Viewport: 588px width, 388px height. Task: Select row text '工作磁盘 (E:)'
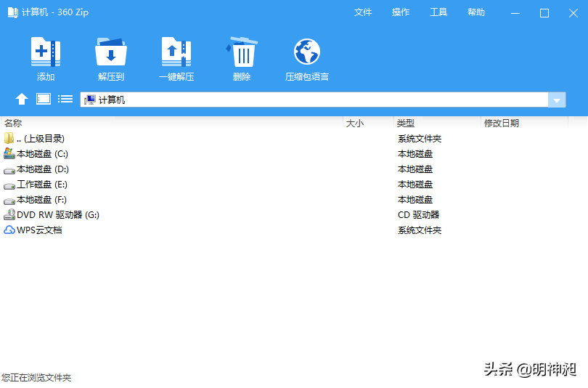tap(42, 185)
